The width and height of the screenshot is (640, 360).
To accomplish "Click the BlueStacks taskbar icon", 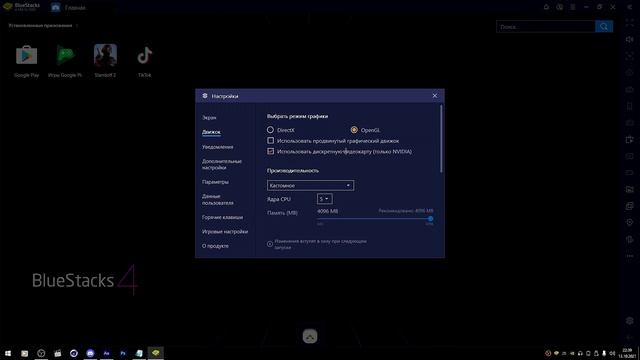I will pyautogui.click(x=156, y=353).
